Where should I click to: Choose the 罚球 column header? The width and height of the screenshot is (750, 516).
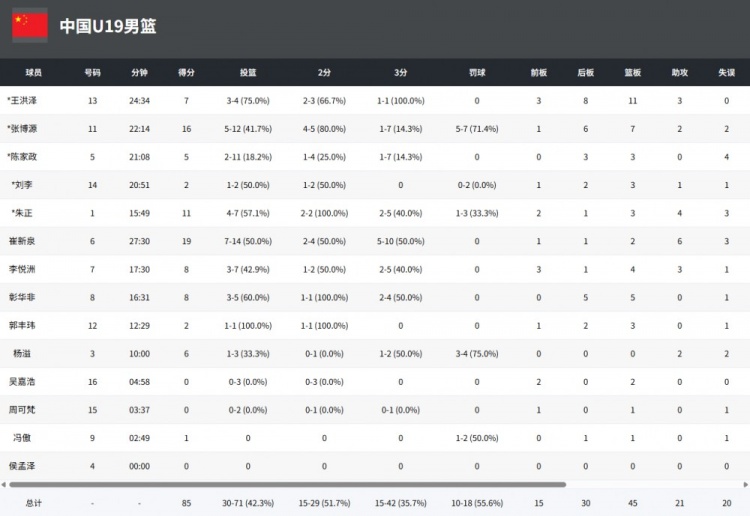[x=477, y=73]
